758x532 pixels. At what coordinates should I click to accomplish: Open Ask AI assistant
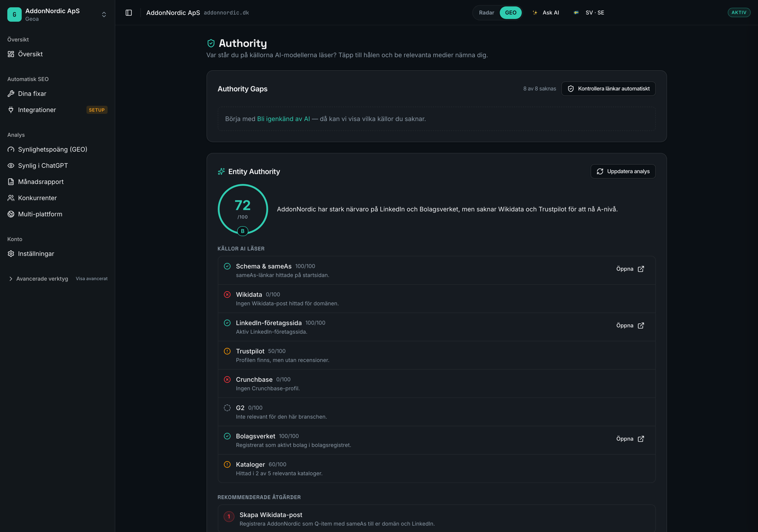coord(546,13)
